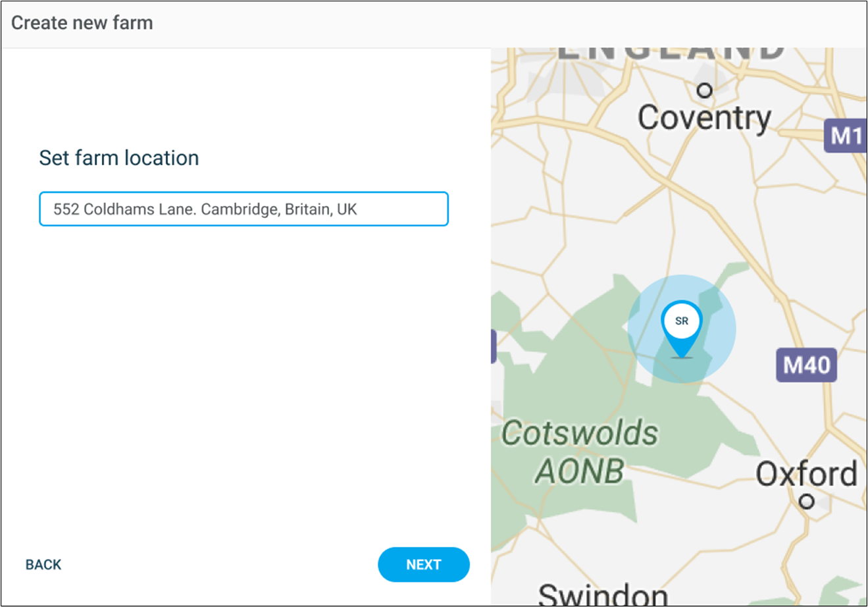Image resolution: width=868 pixels, height=607 pixels.
Task: Click the Coventry city circle marker
Action: (705, 90)
